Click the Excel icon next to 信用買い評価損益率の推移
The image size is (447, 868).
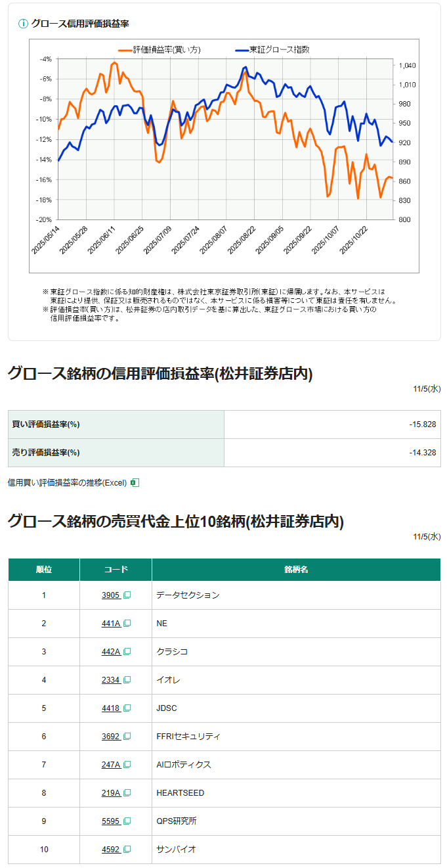pyautogui.click(x=135, y=483)
